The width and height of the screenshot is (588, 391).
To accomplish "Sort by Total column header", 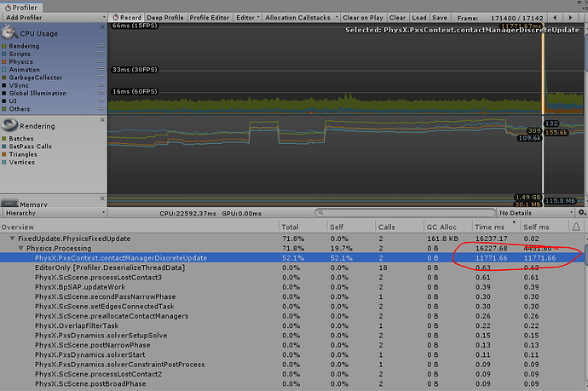I will (x=303, y=227).
